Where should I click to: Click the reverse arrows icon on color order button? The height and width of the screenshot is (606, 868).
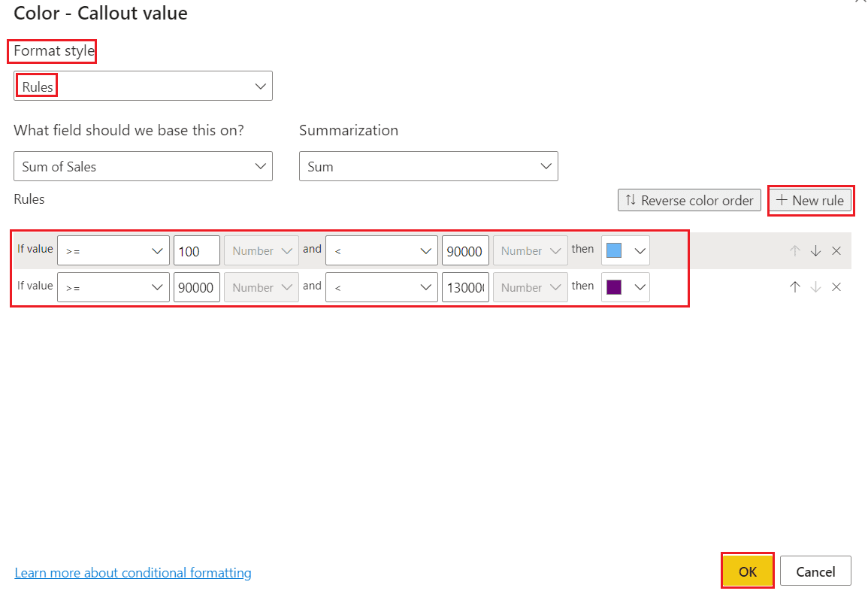[629, 200]
